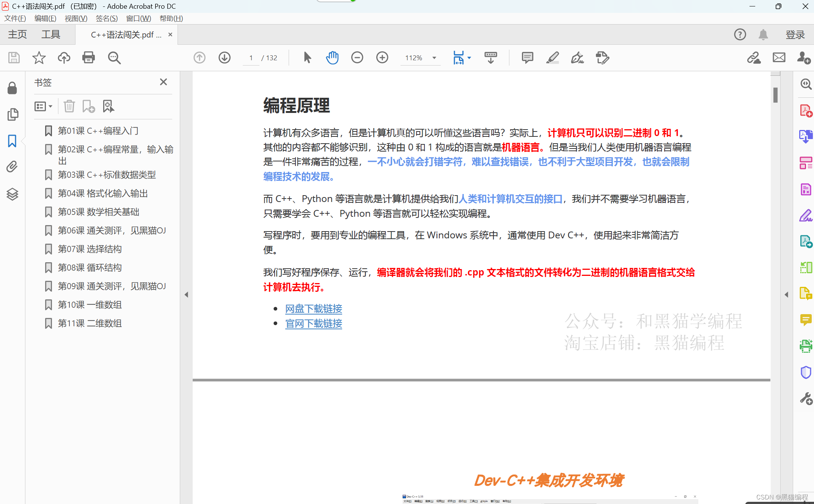Add a sticky note comment
This screenshot has height=504, width=814.
tap(527, 58)
